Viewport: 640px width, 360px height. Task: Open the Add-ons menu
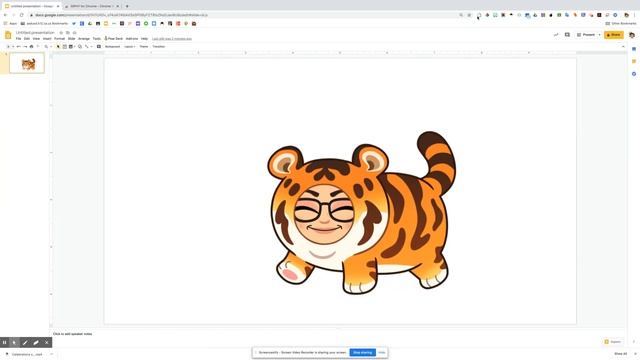[x=132, y=38]
